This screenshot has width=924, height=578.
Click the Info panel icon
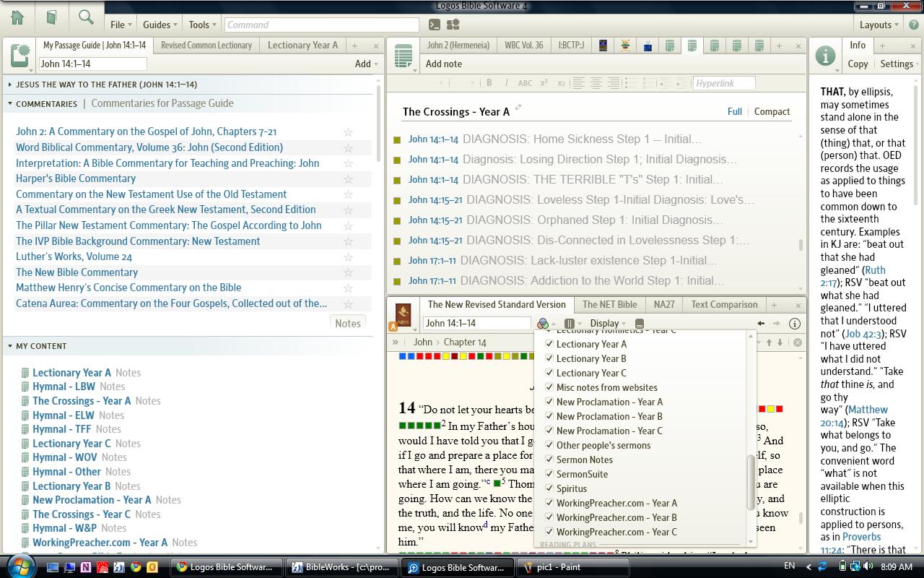pyautogui.click(x=825, y=56)
